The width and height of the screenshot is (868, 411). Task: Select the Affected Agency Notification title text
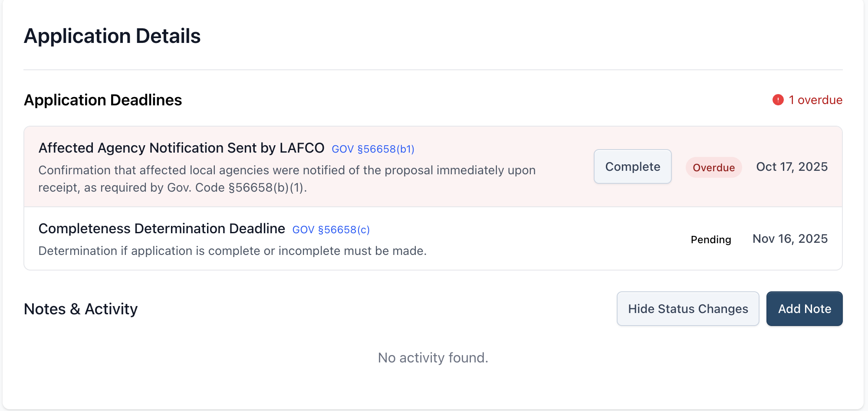click(181, 148)
